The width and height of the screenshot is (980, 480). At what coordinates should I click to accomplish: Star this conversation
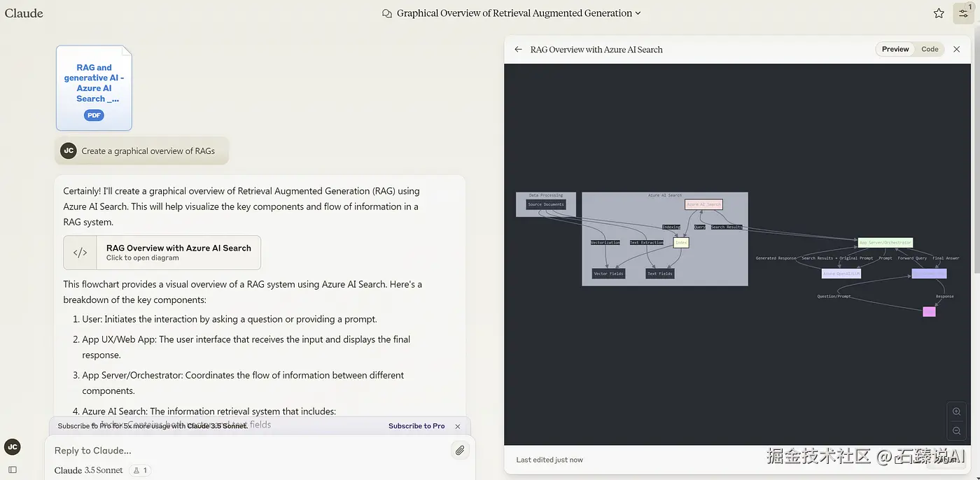click(x=939, y=13)
